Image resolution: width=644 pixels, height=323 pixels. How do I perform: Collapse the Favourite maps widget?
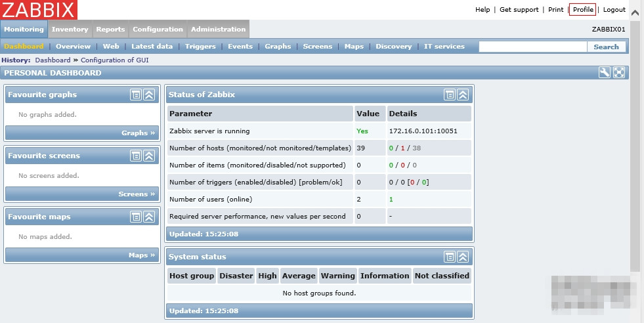(149, 217)
